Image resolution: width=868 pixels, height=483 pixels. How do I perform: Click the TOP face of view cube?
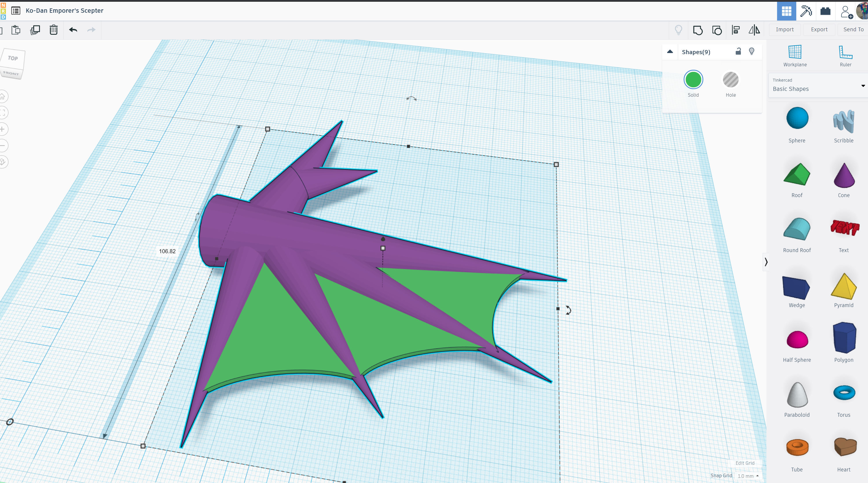click(x=13, y=58)
